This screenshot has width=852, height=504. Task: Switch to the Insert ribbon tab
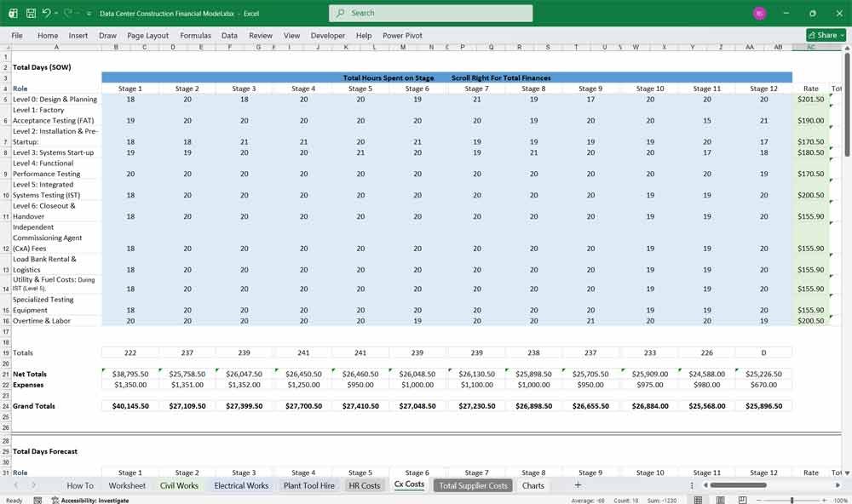[x=78, y=35]
